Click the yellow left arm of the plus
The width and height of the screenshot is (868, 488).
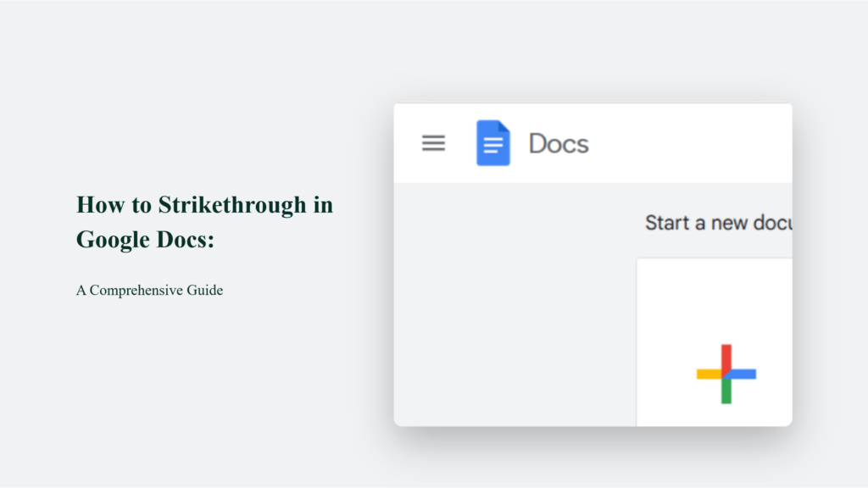pos(708,374)
